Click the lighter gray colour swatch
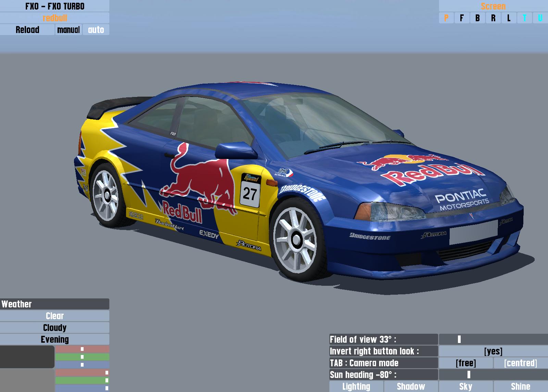This screenshot has height=392, width=548. click(27, 380)
